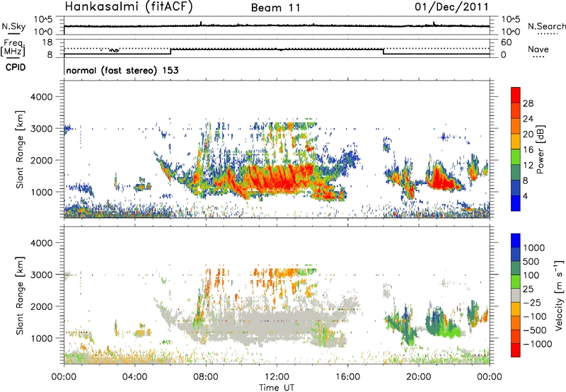This screenshot has width=566, height=392.
Task: Click the '08:00' time axis tick label
Action: click(206, 377)
